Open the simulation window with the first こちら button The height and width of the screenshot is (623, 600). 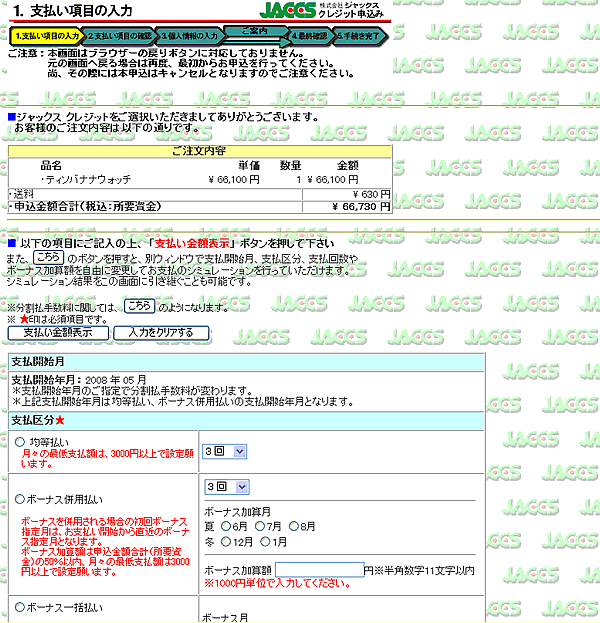[48, 257]
